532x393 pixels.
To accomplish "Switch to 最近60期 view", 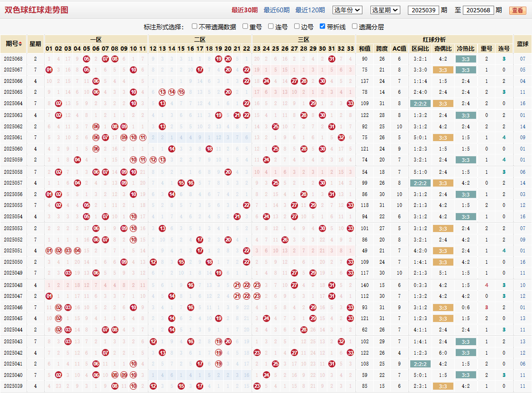I will point(277,10).
